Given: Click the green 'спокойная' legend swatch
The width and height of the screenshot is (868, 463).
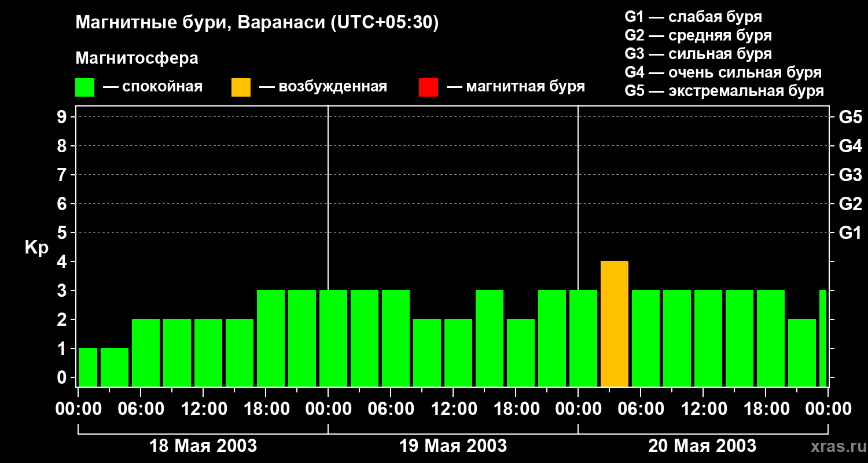Looking at the screenshot, I should pyautogui.click(x=84, y=87).
